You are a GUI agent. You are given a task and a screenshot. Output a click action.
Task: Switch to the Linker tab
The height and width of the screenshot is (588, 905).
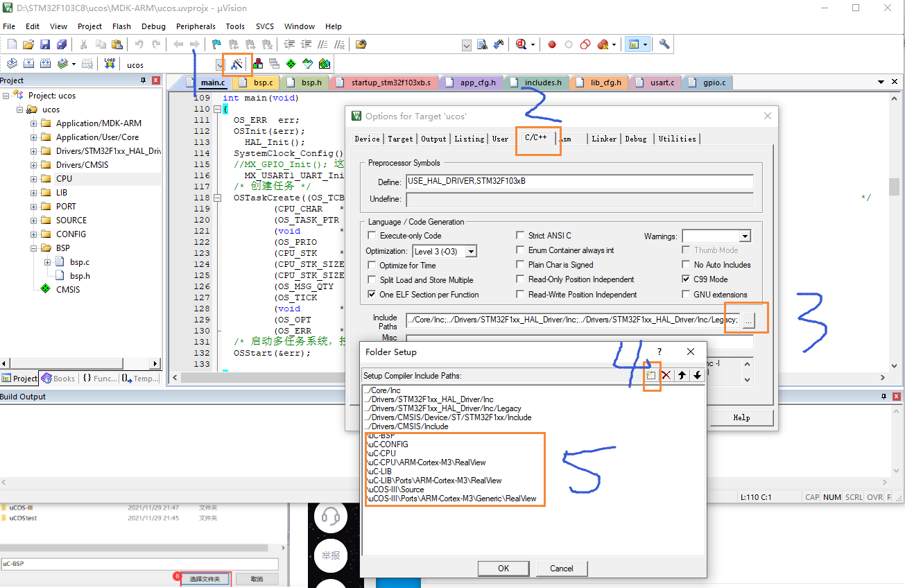(603, 139)
